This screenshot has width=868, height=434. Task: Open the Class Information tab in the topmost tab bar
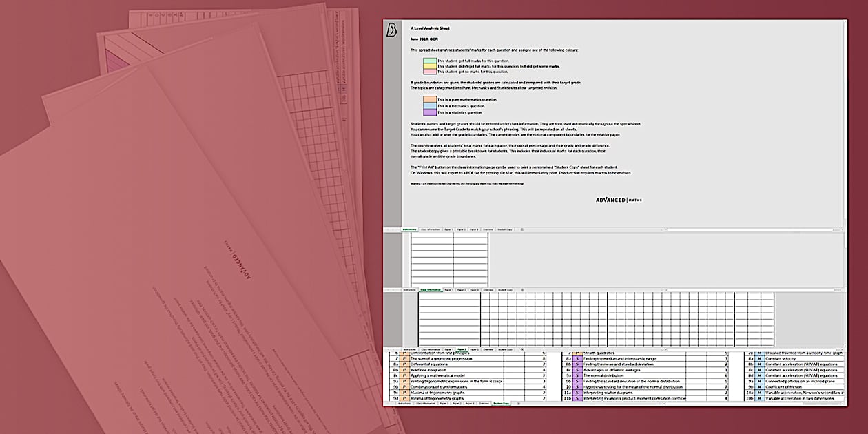click(431, 229)
